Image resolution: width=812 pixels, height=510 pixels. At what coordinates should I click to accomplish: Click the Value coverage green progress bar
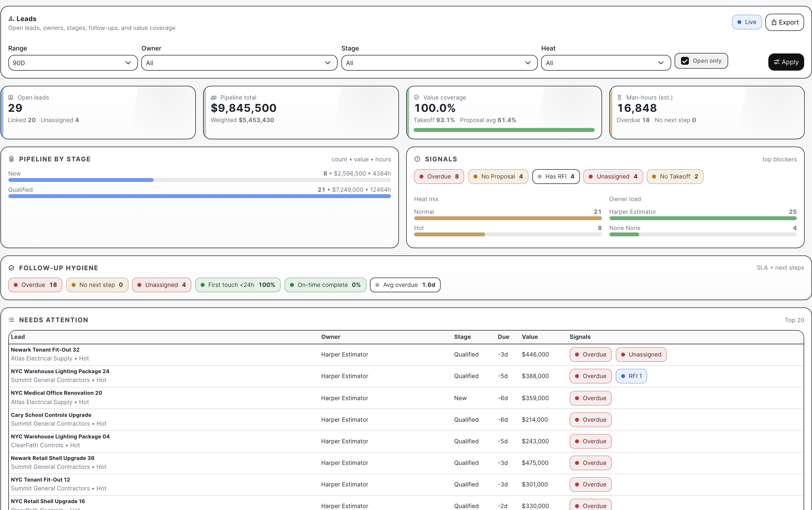504,130
